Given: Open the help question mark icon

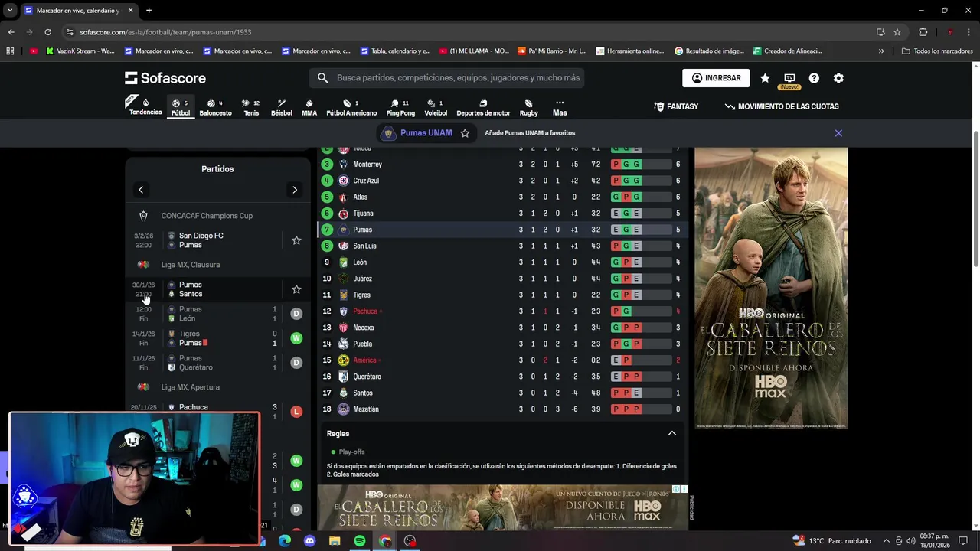Looking at the screenshot, I should (814, 78).
